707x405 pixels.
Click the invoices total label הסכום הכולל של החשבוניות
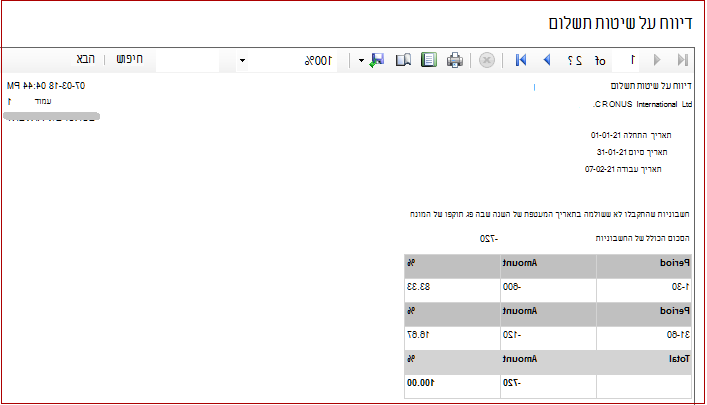(643, 238)
